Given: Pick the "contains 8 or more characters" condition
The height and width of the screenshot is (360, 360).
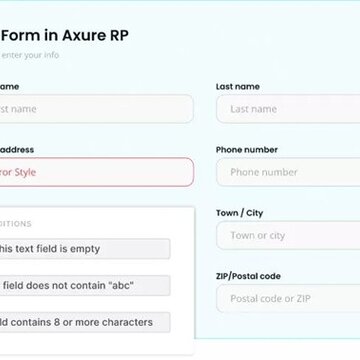Looking at the screenshot, I should pos(85,322).
